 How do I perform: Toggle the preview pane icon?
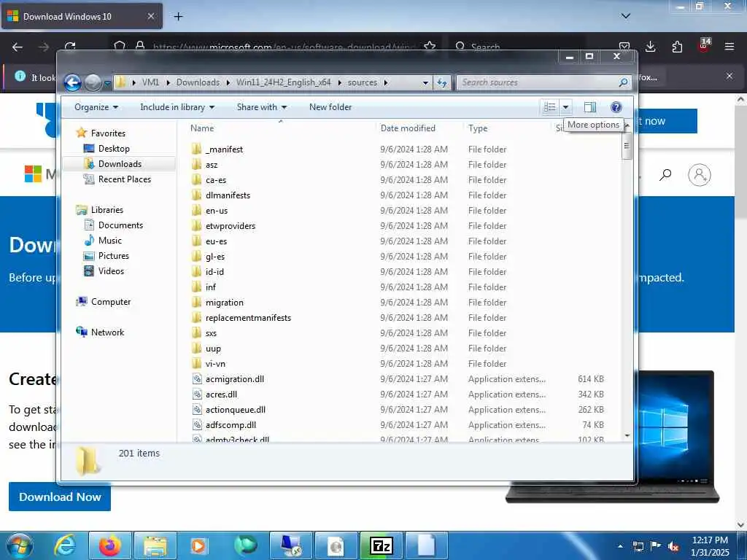589,107
